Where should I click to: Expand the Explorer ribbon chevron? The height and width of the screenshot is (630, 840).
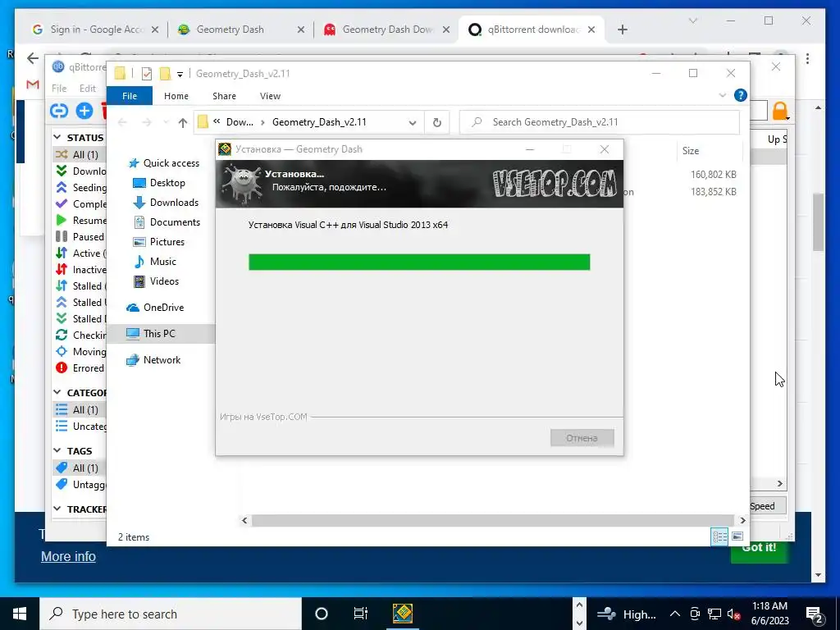coord(722,95)
